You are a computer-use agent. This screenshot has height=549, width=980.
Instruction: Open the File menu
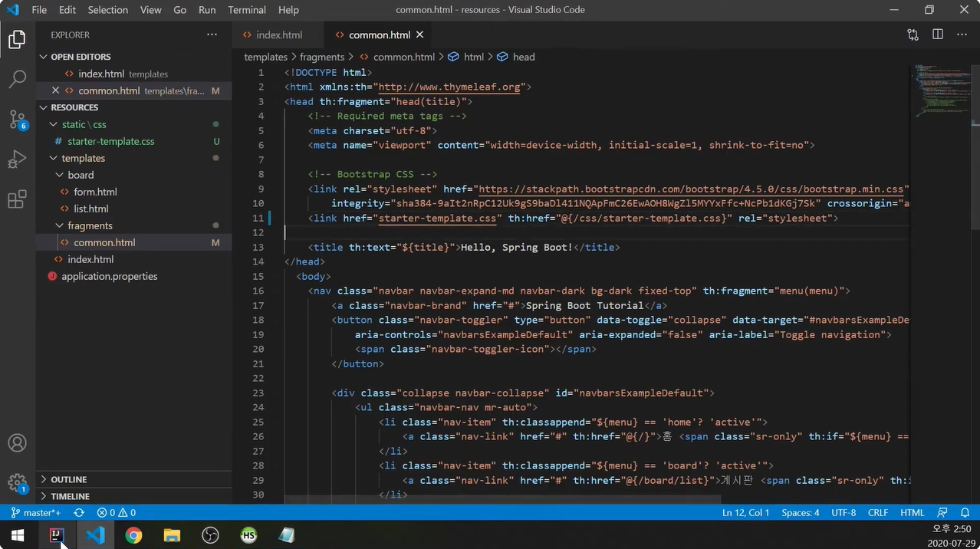39,10
